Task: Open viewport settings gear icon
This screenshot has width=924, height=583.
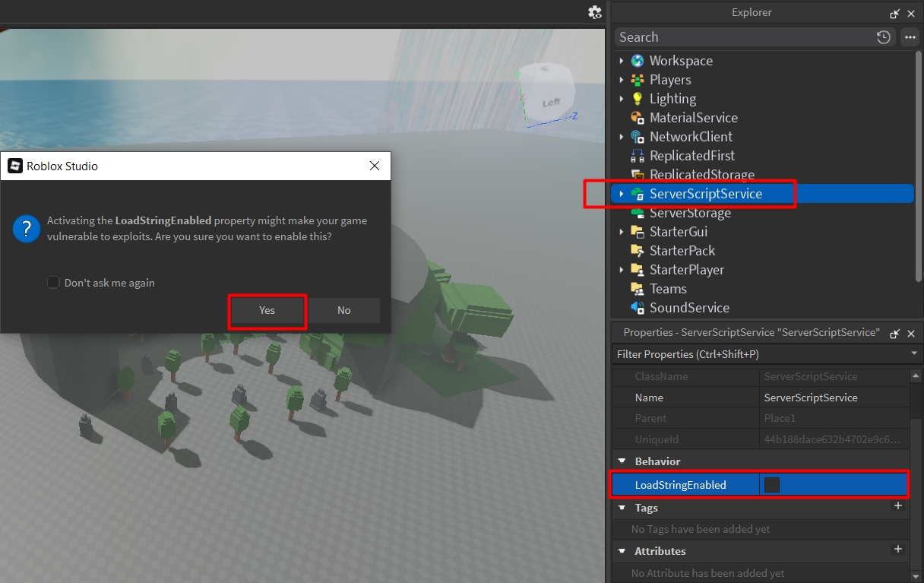Action: pyautogui.click(x=595, y=12)
